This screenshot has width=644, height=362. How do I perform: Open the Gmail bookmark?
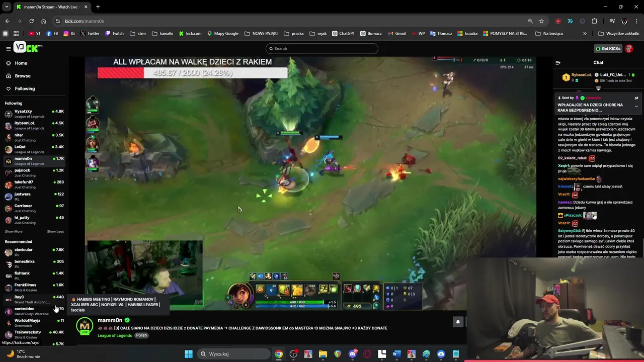(x=397, y=34)
